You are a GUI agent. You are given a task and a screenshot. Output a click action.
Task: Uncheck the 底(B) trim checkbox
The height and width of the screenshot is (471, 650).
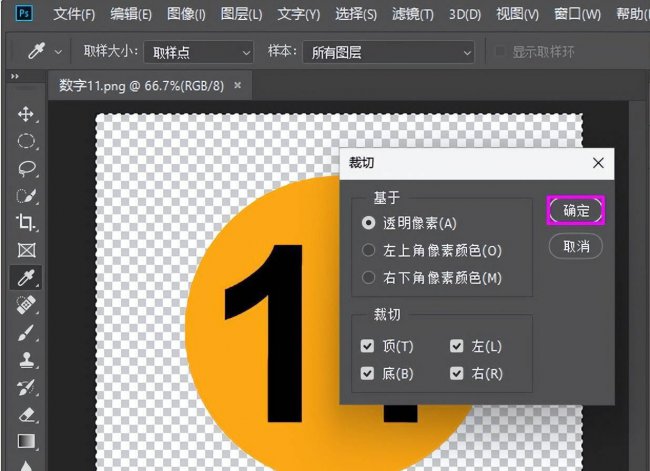[367, 374]
